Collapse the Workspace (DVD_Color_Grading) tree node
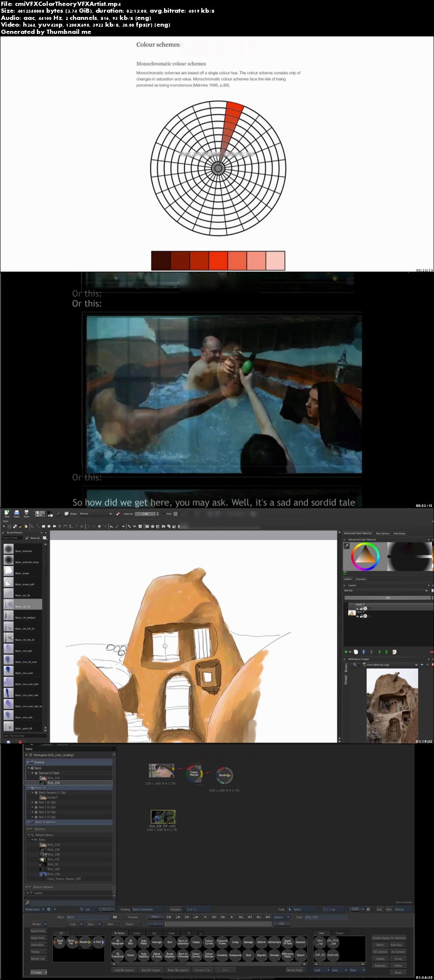The image size is (434, 980). 27,755
